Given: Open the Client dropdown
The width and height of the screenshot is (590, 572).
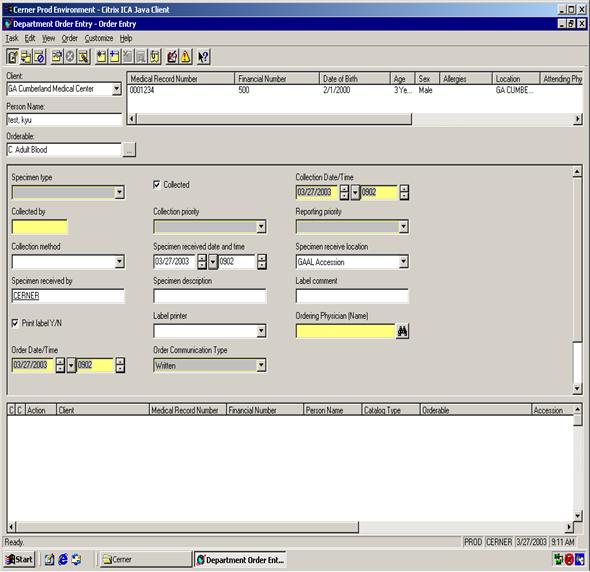Looking at the screenshot, I should tap(117, 89).
